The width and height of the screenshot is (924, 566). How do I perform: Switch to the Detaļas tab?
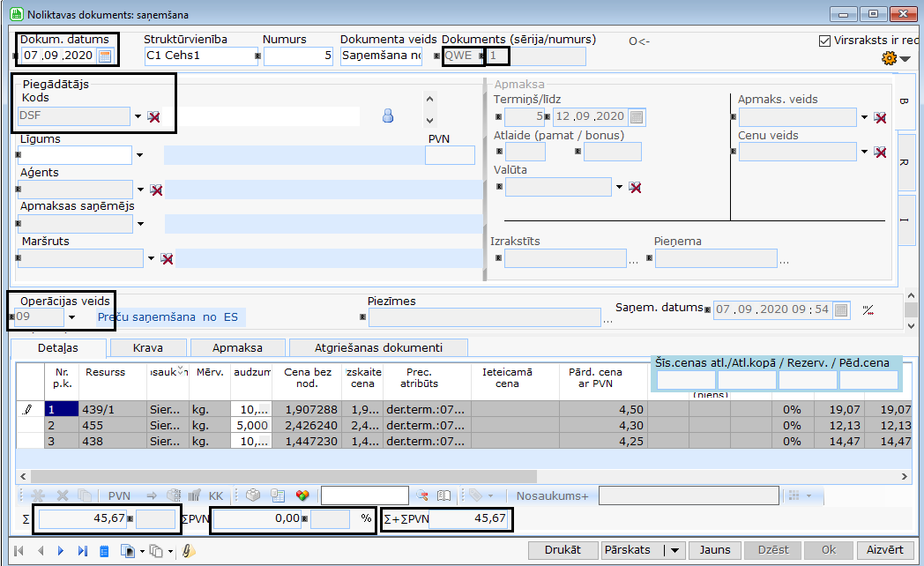pyautogui.click(x=58, y=348)
